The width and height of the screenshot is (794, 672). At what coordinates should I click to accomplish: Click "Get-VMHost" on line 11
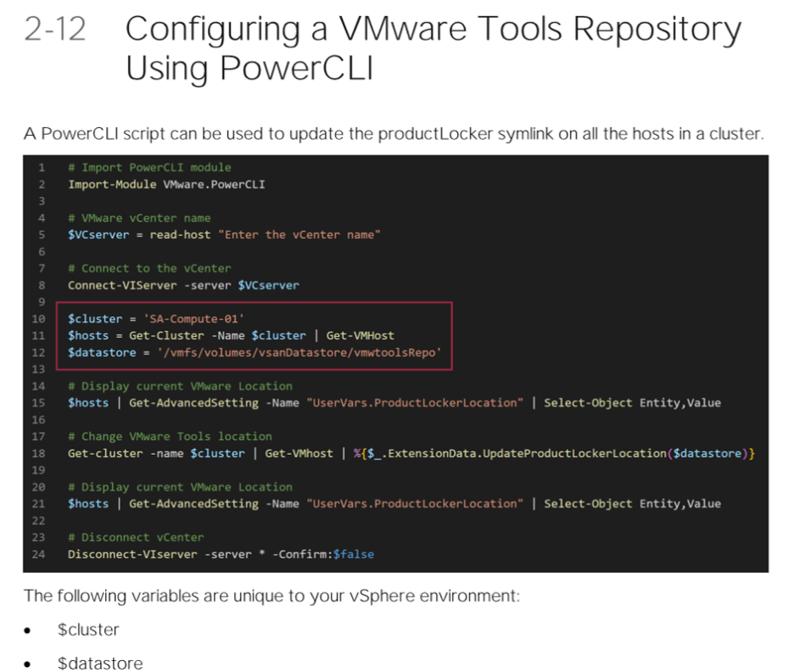360,336
